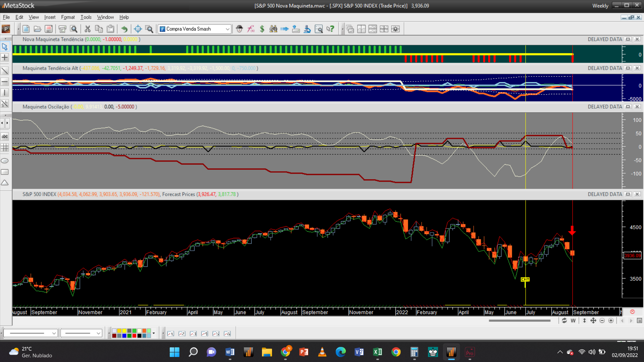
Task: Click the Indicator Builder fx icon
Action: point(251,29)
